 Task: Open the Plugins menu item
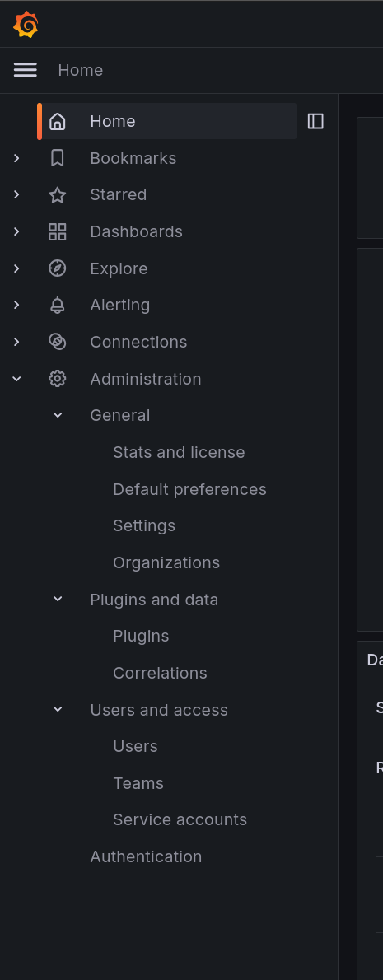(141, 637)
